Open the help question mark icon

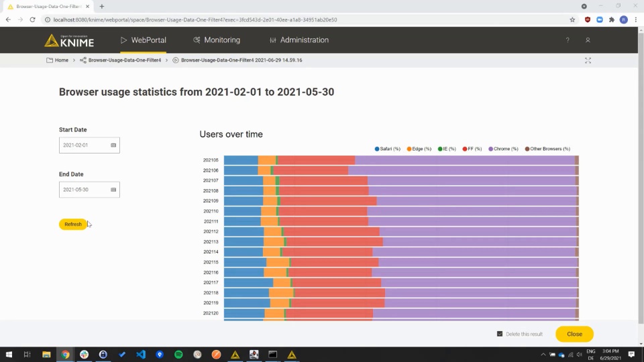tap(568, 40)
